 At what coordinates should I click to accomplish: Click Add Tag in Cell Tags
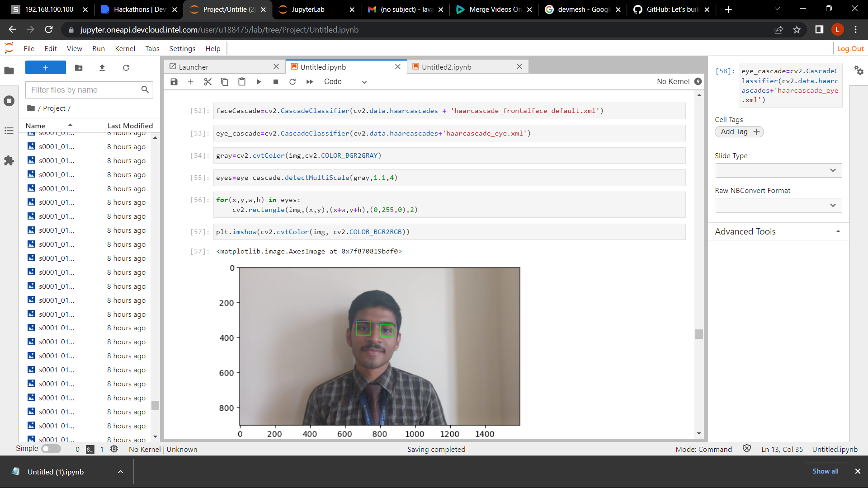[x=739, y=131]
